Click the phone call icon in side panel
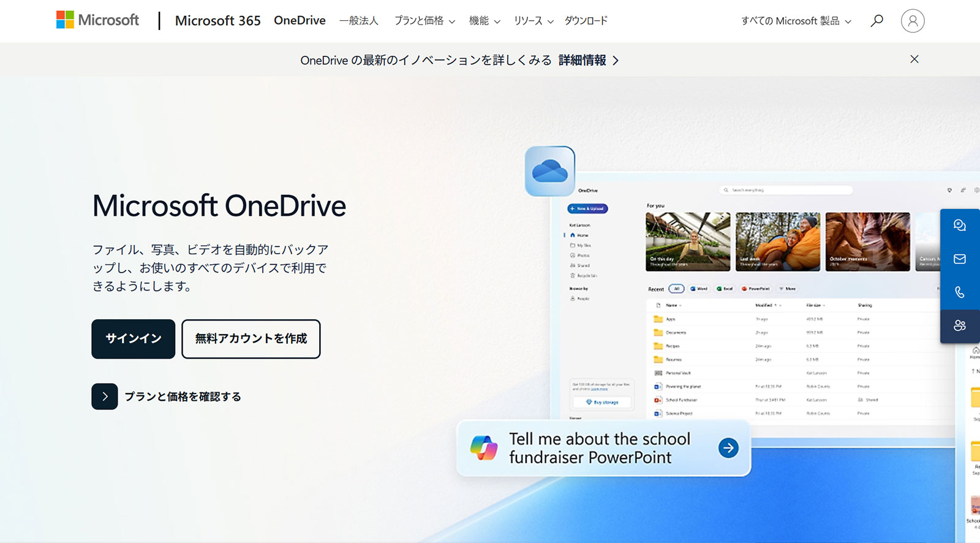 pos(960,292)
